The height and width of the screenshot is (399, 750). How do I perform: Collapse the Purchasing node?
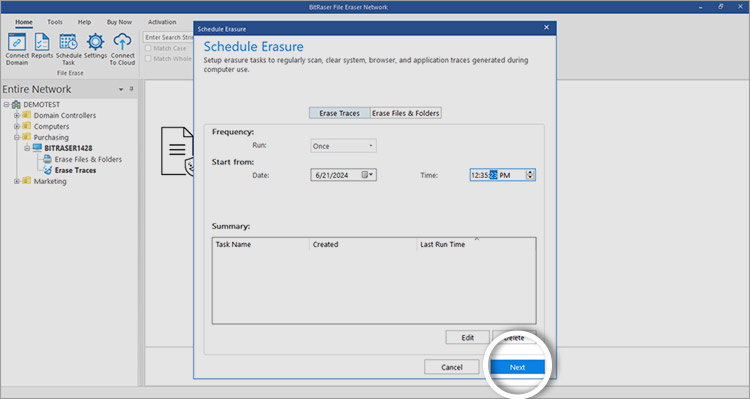click(17, 137)
